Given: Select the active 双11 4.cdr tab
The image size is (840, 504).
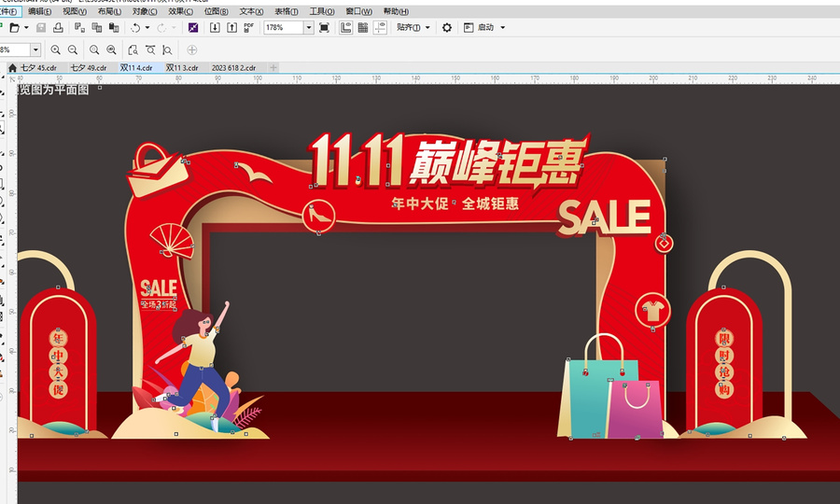Looking at the screenshot, I should tap(136, 67).
